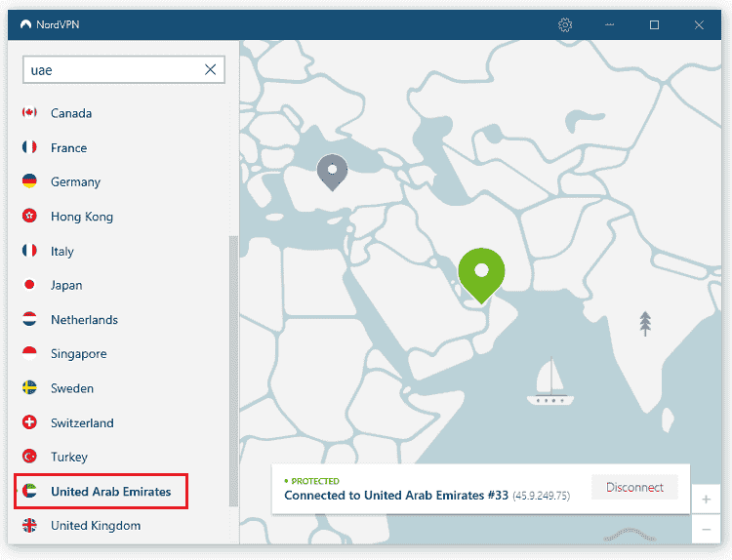Open settings via the gear icon

[565, 24]
